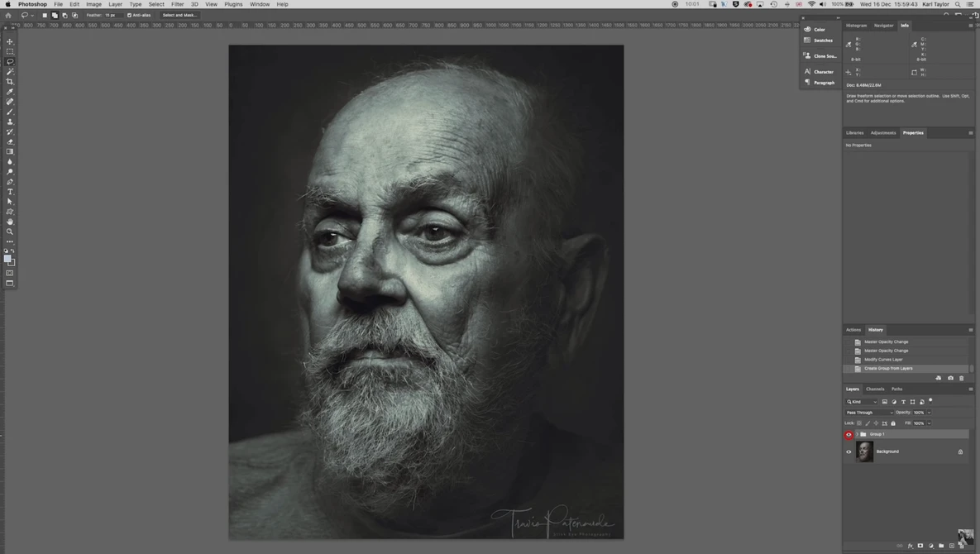Switch to the Actions tab
The image size is (980, 554).
pos(853,330)
